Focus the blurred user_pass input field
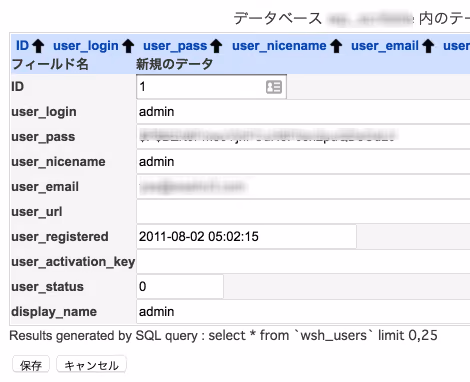Image resolution: width=470 pixels, height=382 pixels. pyautogui.click(x=303, y=137)
